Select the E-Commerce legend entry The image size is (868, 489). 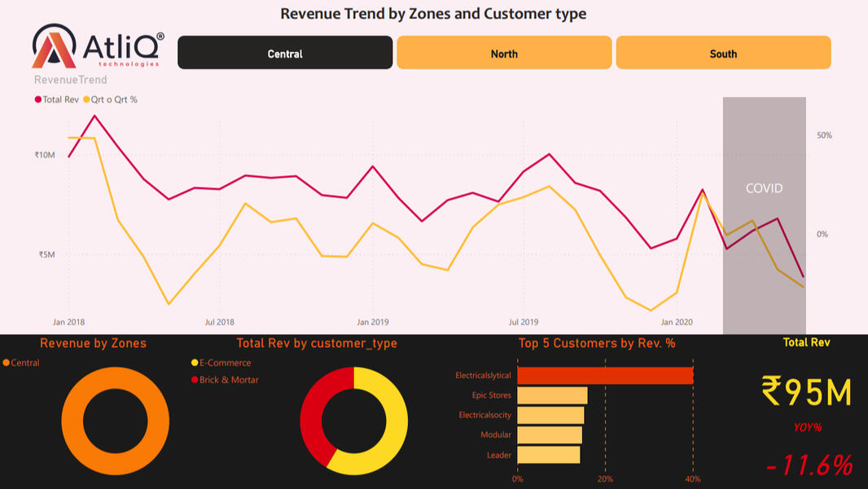[x=195, y=363]
